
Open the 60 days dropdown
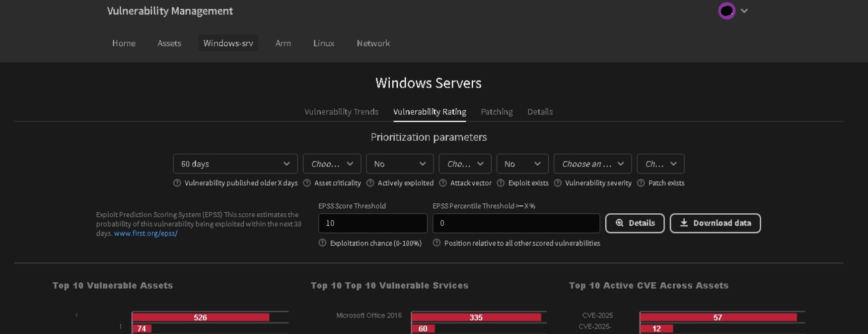235,164
